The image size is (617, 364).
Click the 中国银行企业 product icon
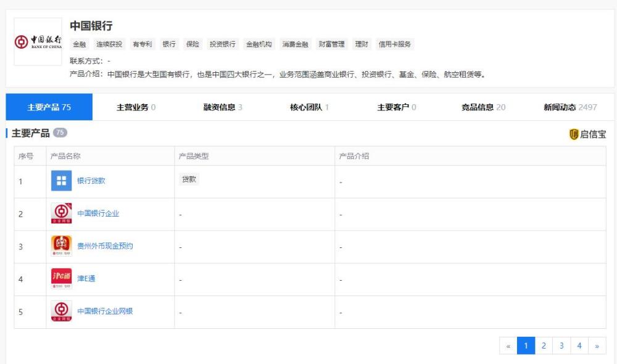click(x=61, y=213)
